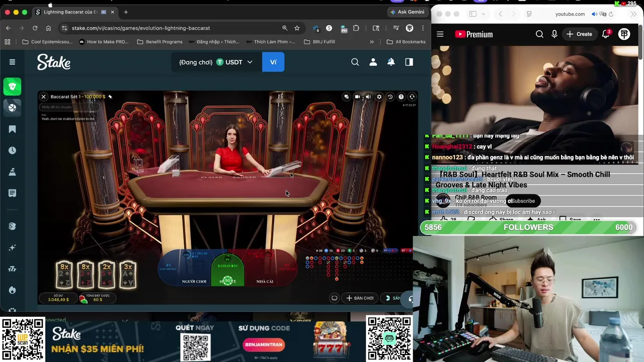The height and width of the screenshot is (362, 644).
Task: Open the Stake hamburger menu
Action: tap(12, 62)
